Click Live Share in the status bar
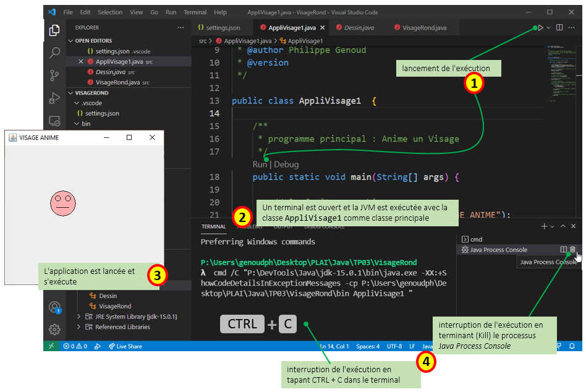 pyautogui.click(x=125, y=346)
